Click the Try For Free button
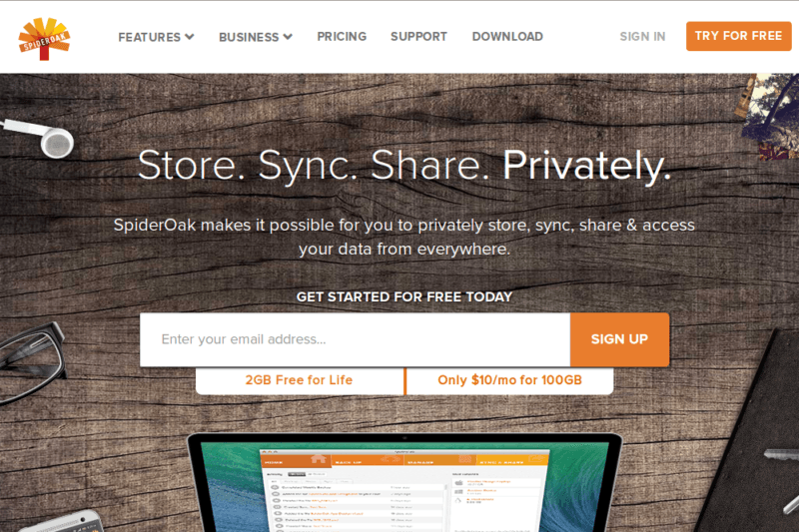The width and height of the screenshot is (799, 532). point(738,36)
